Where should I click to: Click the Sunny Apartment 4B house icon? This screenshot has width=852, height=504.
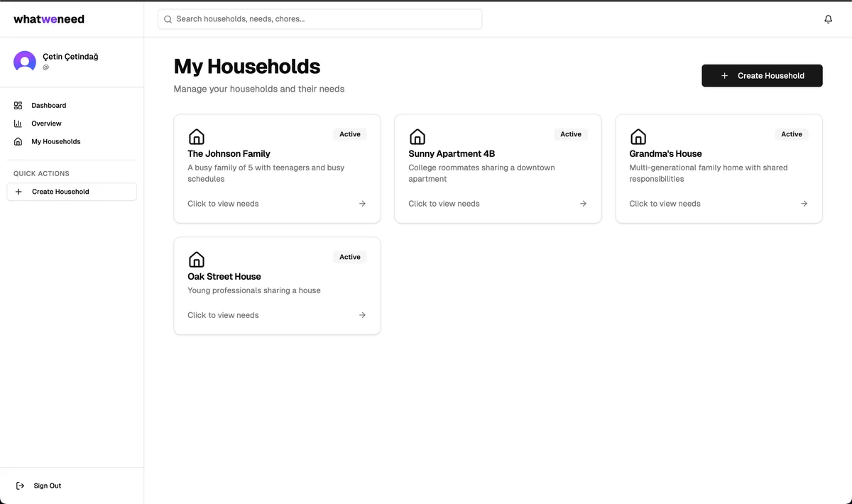[417, 136]
